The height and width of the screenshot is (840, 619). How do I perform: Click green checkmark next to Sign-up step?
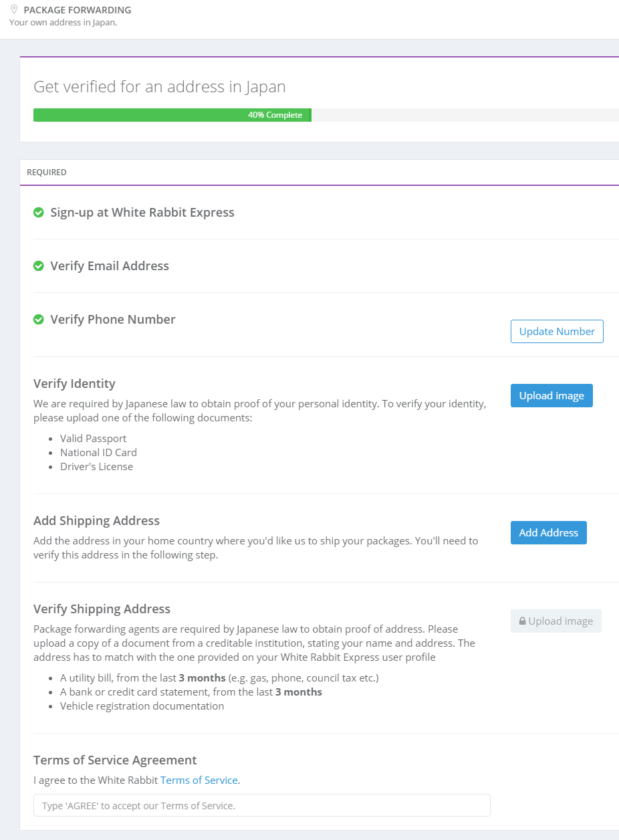click(x=39, y=213)
